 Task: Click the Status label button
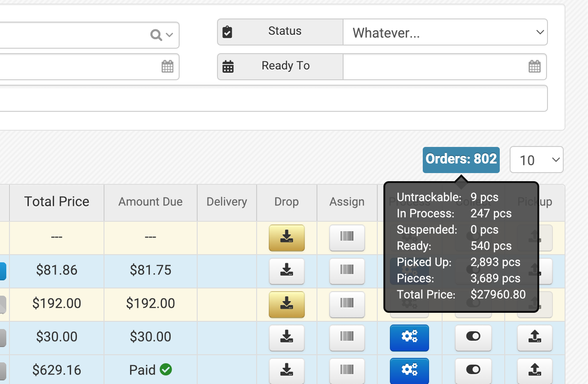[280, 32]
